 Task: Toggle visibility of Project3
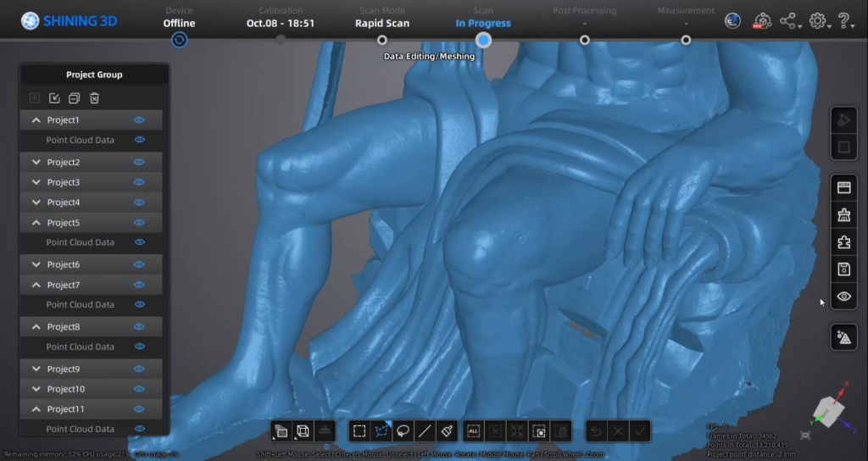[x=139, y=182]
